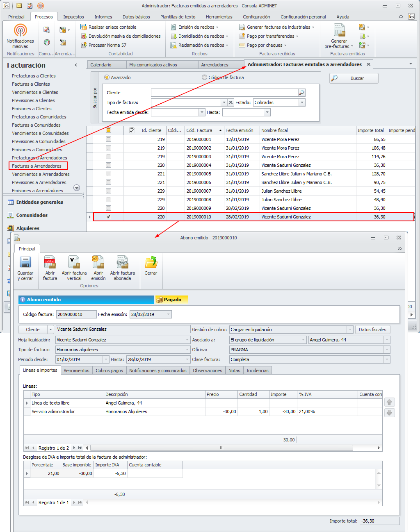
Task: Open Vencimientos a Comunidades in sidebar
Action: [40, 133]
